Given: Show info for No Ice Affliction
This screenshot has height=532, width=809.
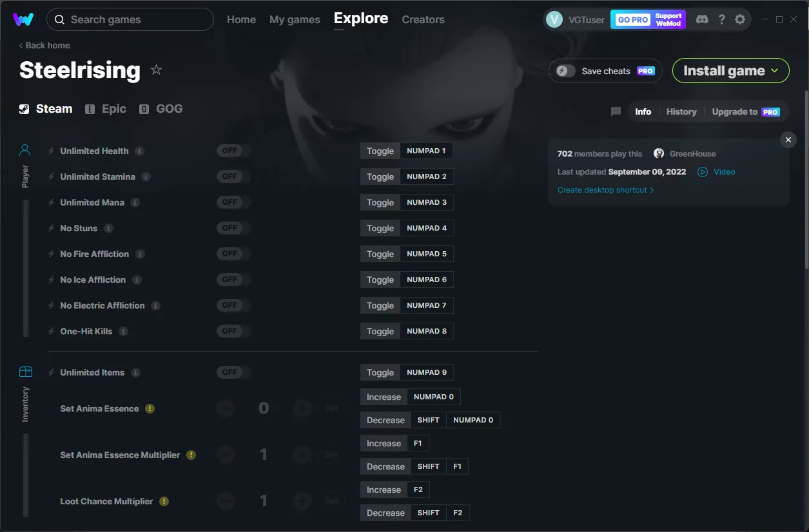Looking at the screenshot, I should (x=137, y=280).
